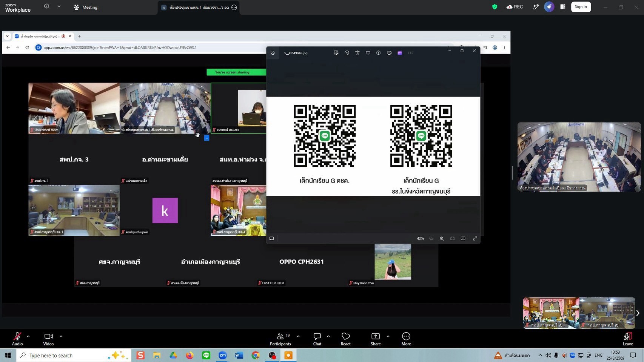Check the green encryption shield icon

[495, 7]
